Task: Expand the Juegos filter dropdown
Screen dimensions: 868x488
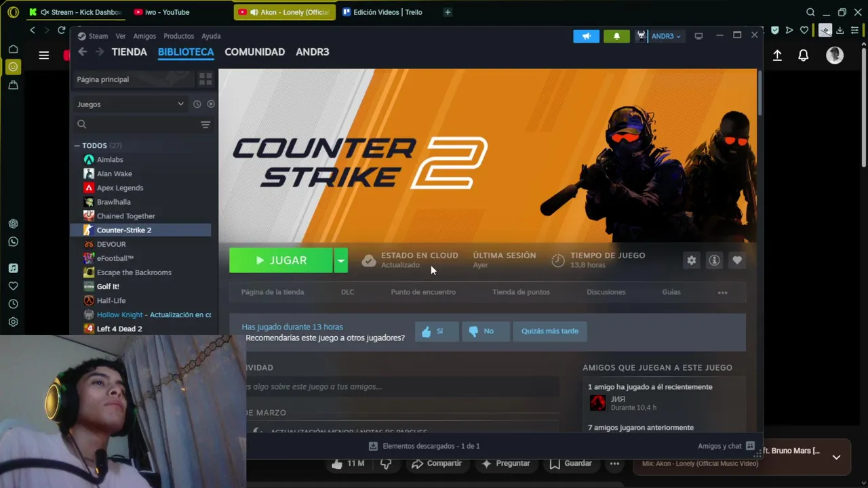Action: tap(130, 104)
